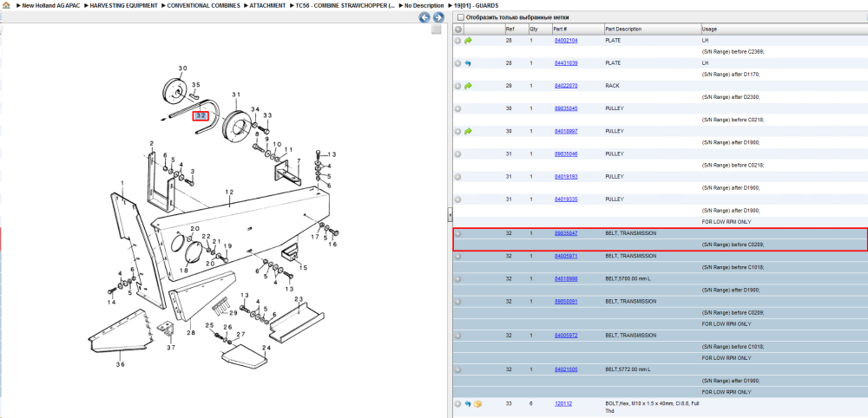Add PLATE 84431039 using its plus icon
This screenshot has height=418, width=868.
coord(457,63)
